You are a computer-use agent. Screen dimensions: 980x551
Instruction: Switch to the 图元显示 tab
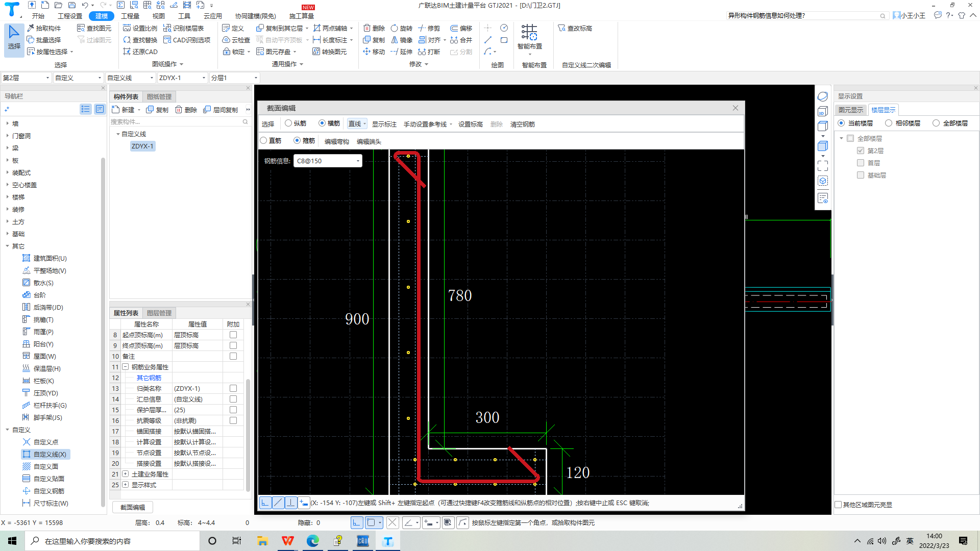851,110
